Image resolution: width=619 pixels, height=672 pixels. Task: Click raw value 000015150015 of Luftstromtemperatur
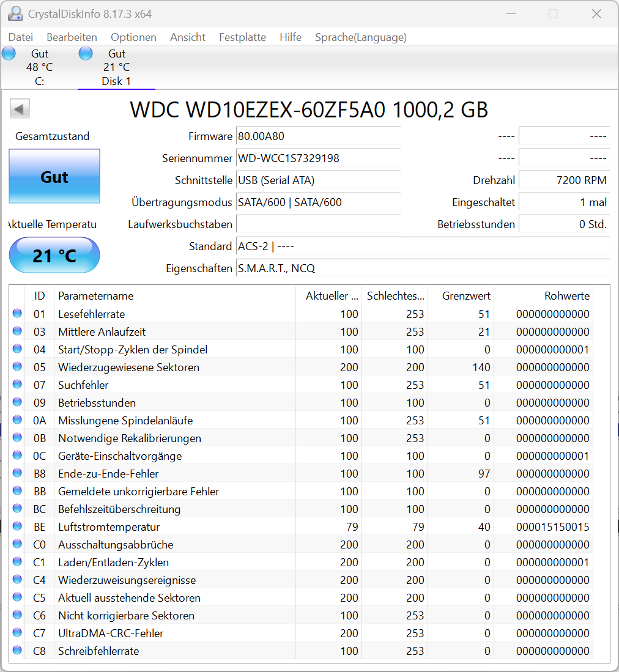[552, 526]
